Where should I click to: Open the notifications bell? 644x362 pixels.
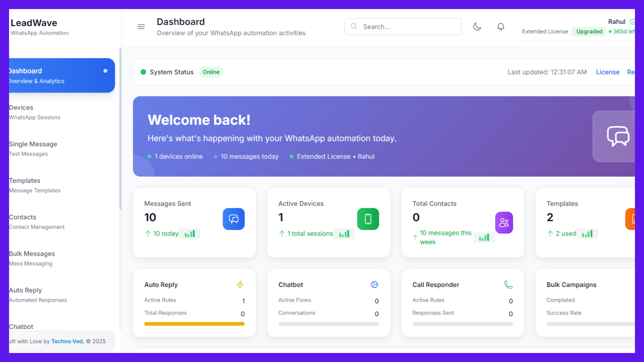[x=501, y=26]
